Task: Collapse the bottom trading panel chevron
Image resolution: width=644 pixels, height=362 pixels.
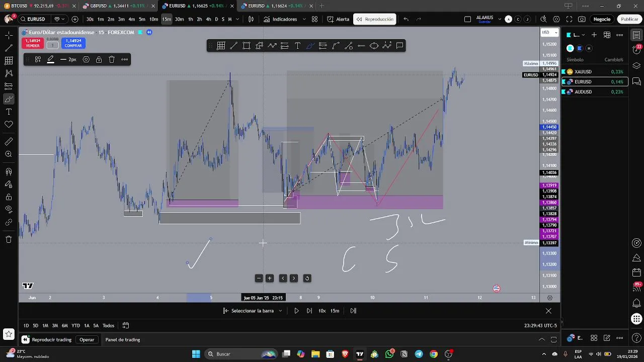Action: click(541, 339)
